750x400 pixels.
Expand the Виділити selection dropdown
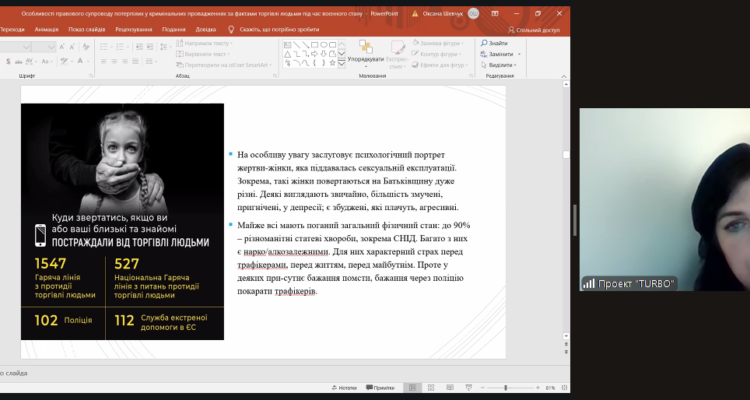515,65
